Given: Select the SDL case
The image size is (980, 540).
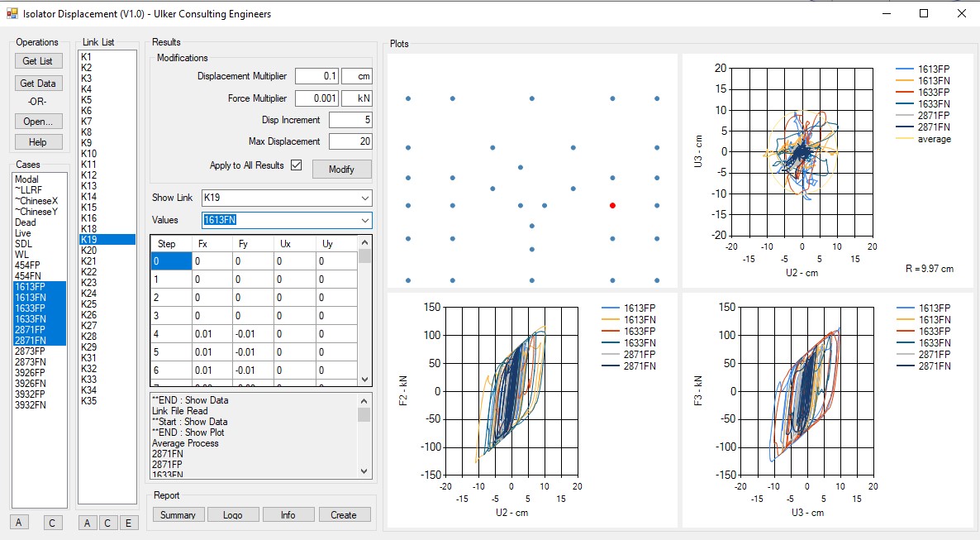Looking at the screenshot, I should [40, 243].
